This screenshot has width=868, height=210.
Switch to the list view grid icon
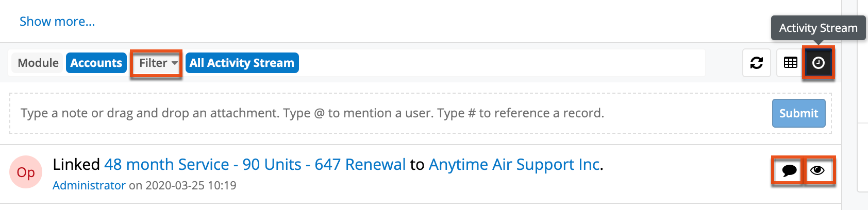(790, 63)
